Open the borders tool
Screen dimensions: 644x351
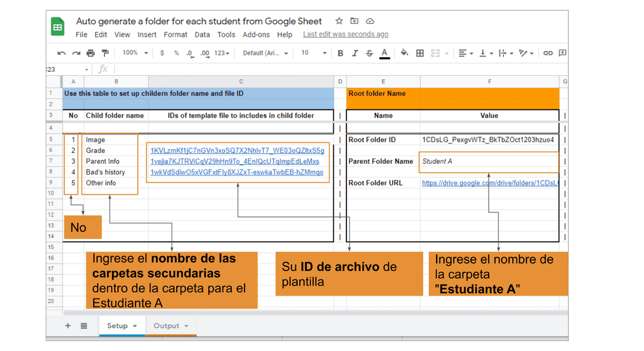click(x=420, y=53)
